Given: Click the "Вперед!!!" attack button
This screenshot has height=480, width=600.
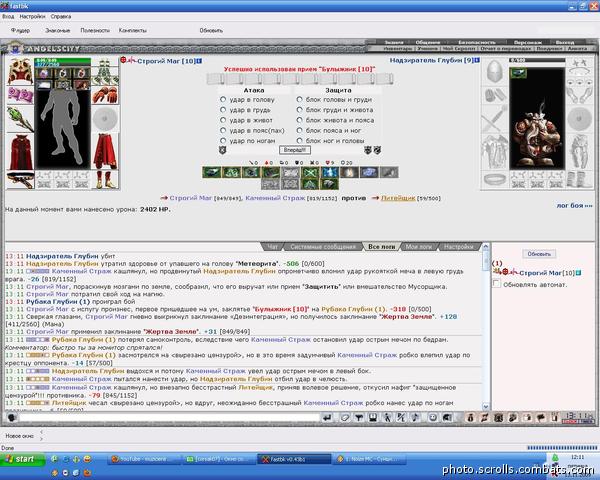Looking at the screenshot, I should [295, 150].
